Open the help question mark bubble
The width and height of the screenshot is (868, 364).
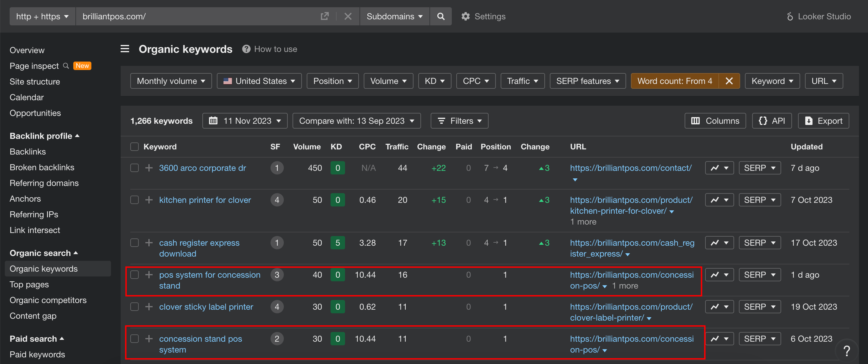(x=846, y=351)
